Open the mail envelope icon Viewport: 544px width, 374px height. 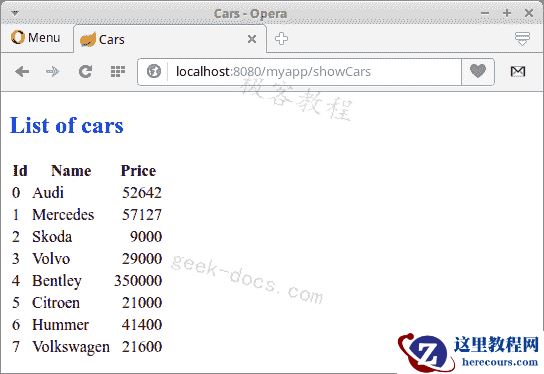click(518, 71)
